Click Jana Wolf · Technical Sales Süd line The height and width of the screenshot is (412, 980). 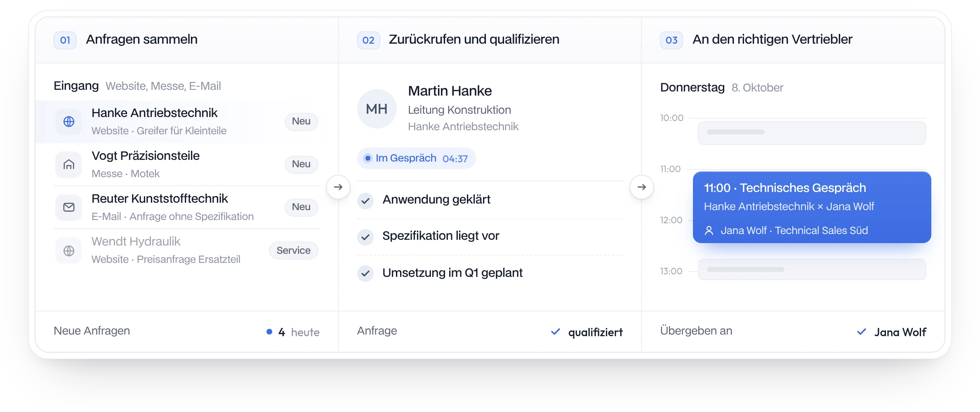794,231
